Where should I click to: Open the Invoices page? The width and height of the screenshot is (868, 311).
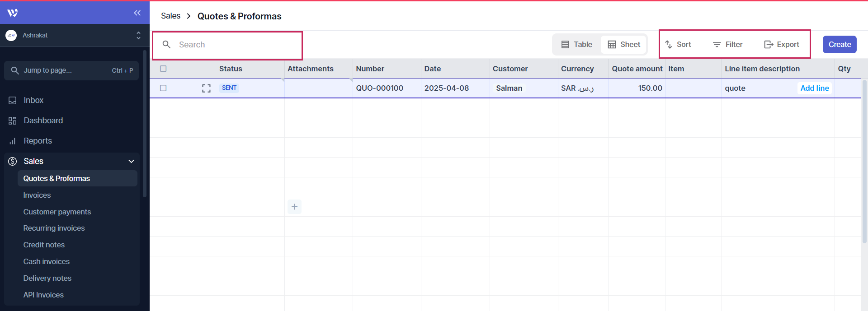pyautogui.click(x=37, y=195)
